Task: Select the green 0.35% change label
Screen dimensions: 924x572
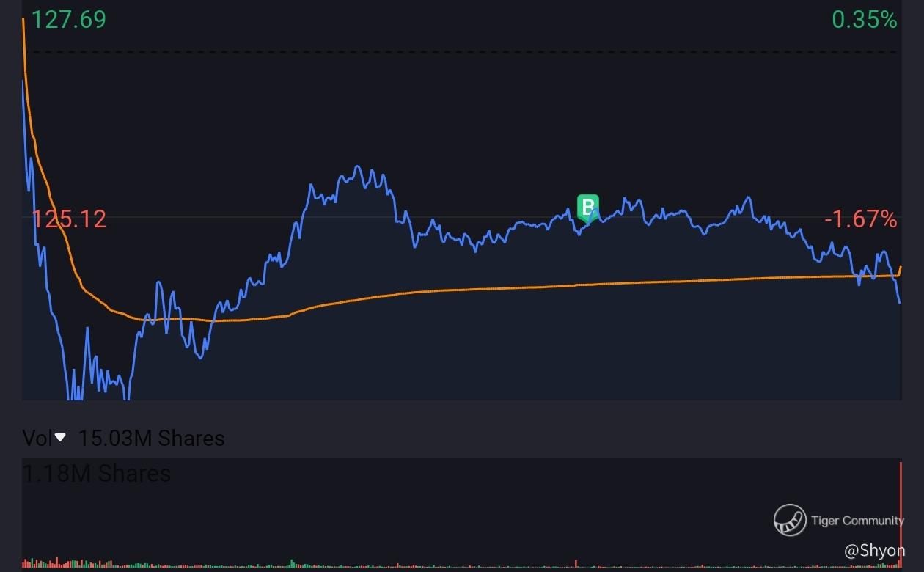Action: [x=865, y=20]
